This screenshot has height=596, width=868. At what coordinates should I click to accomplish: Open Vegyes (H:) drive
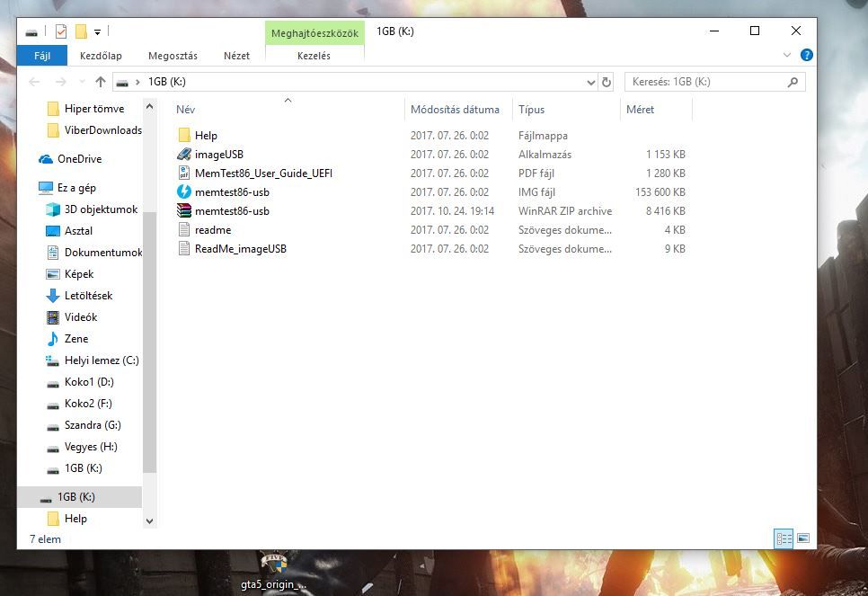91,447
